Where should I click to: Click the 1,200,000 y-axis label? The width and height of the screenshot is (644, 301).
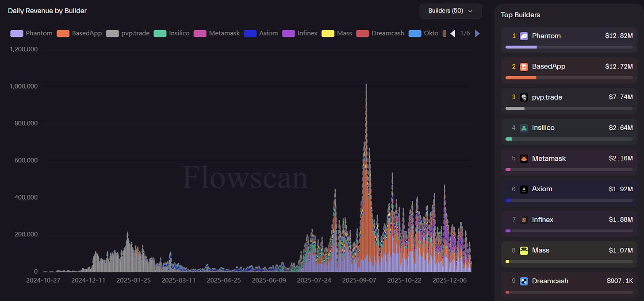click(23, 50)
